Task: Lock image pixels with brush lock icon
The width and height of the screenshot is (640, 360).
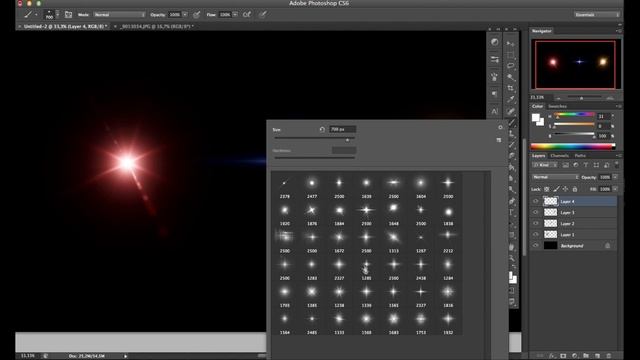Action: pos(556,189)
